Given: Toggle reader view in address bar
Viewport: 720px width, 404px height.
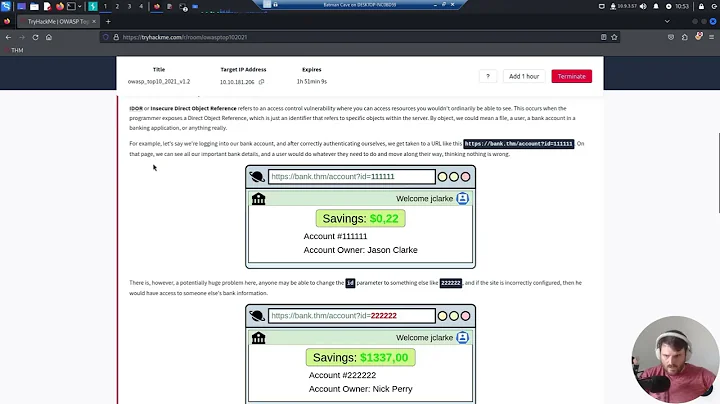Looking at the screenshot, I should [603, 37].
